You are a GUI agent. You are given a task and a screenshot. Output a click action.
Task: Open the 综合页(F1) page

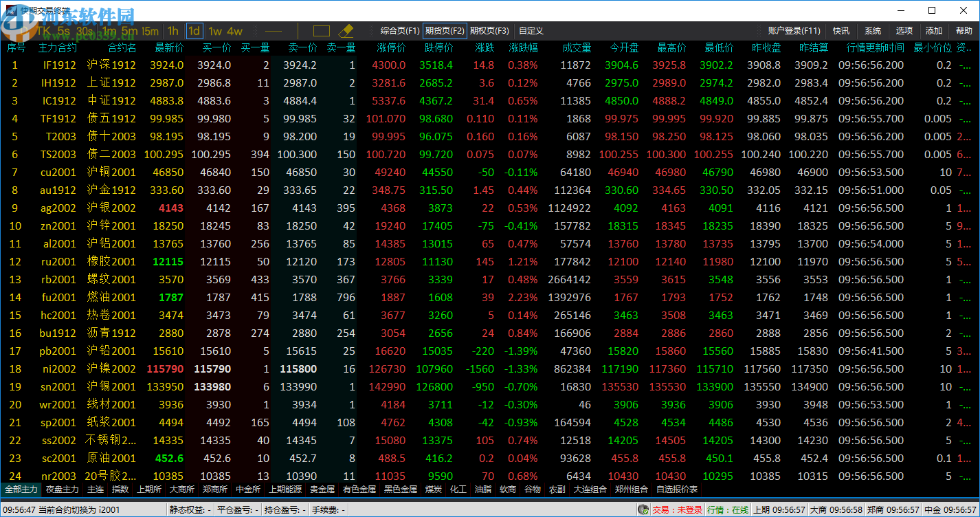[x=400, y=31]
